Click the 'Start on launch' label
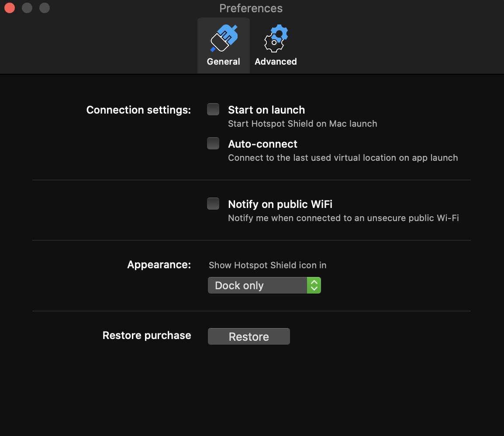Screen dimensions: 504x436 point(266,110)
